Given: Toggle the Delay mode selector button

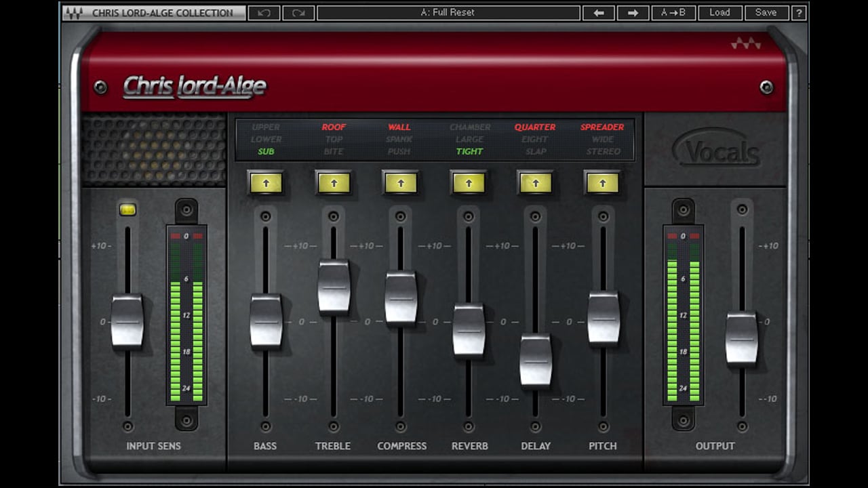Looking at the screenshot, I should click(536, 182).
